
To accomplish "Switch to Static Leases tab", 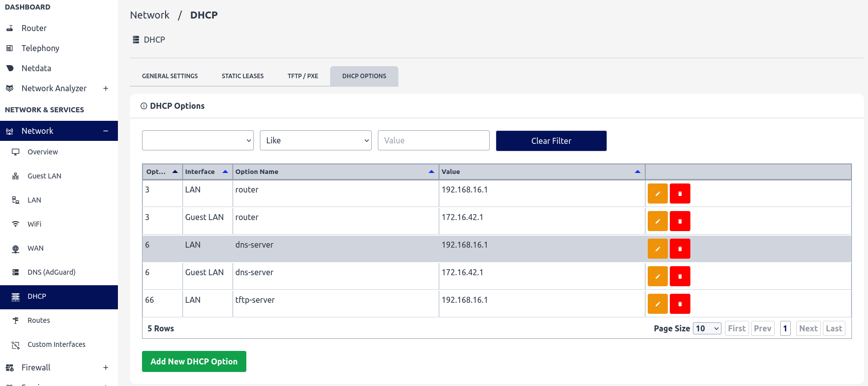I will tap(243, 76).
